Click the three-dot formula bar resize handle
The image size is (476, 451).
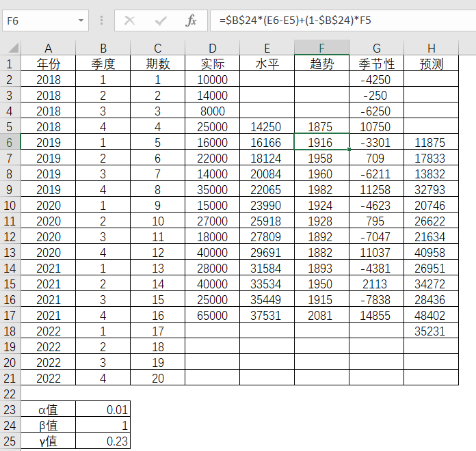[x=101, y=20]
